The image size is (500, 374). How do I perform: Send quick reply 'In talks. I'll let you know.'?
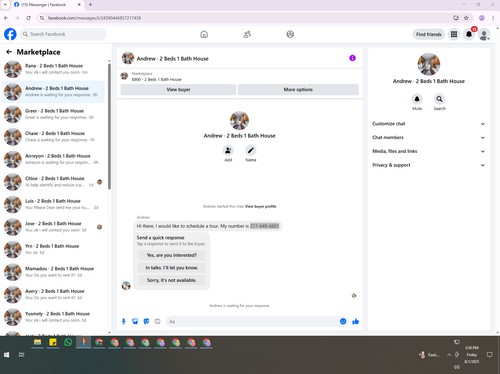click(172, 268)
